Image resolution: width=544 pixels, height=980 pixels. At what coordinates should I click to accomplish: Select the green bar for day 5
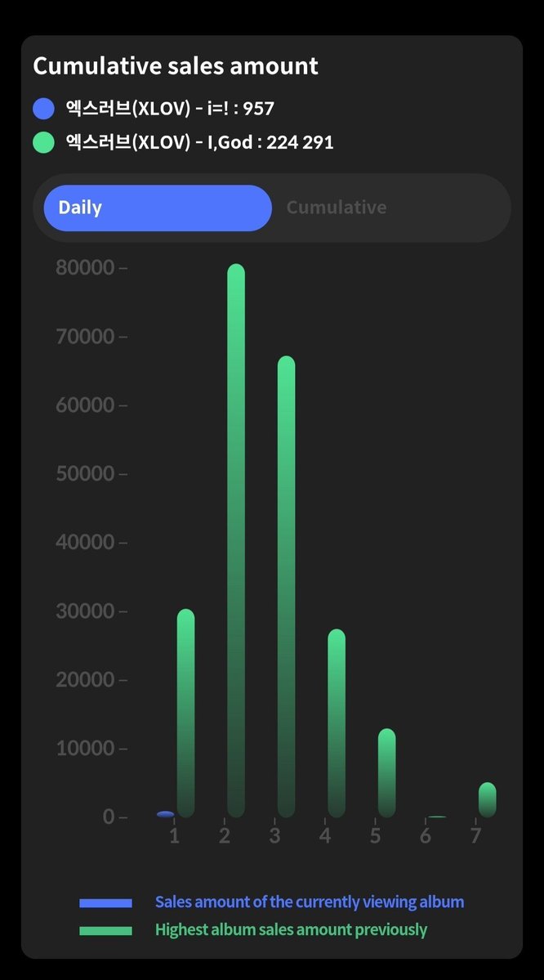[386, 773]
